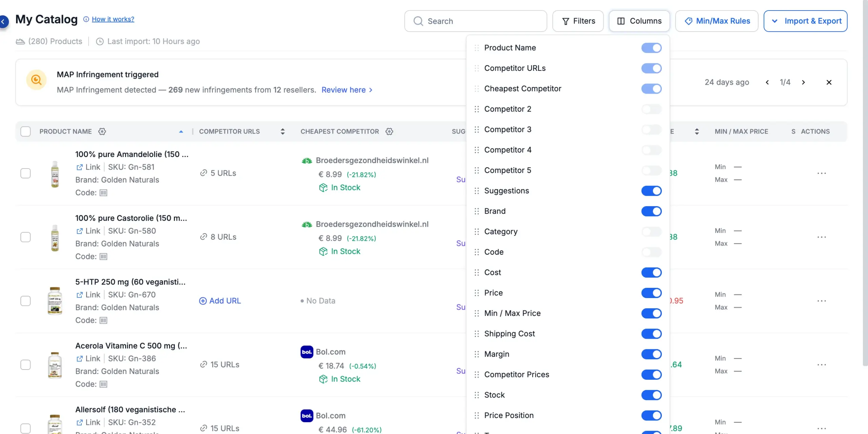Dismiss the MAP Infringement notification

click(829, 82)
